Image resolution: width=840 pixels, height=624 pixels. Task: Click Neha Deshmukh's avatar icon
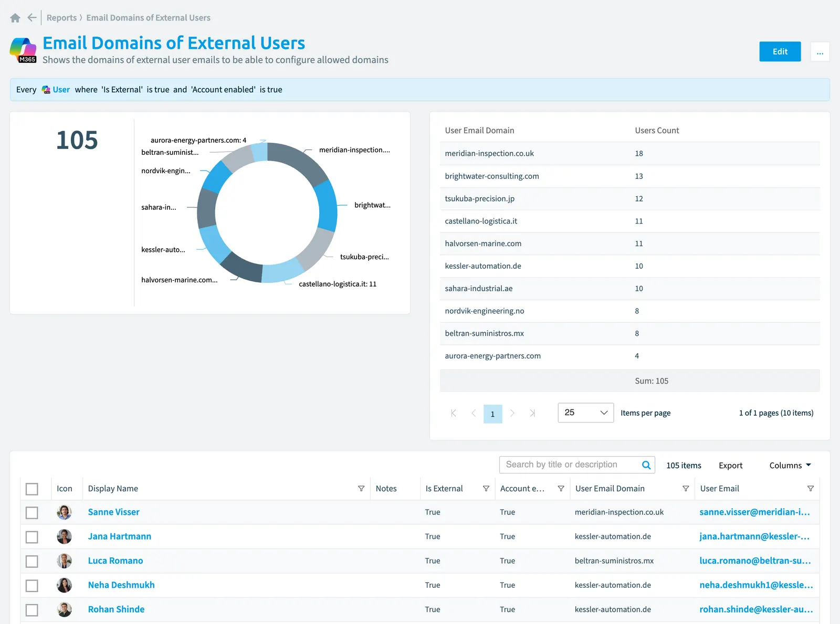tap(64, 585)
